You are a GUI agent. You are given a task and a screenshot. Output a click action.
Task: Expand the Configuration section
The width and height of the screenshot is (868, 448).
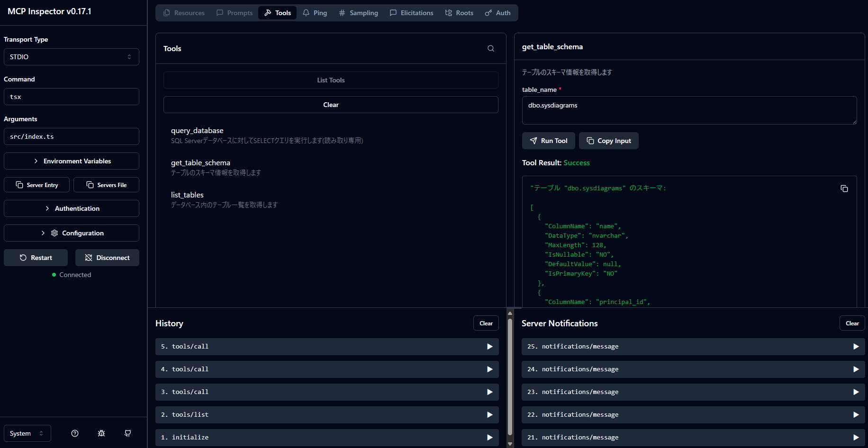tap(72, 233)
